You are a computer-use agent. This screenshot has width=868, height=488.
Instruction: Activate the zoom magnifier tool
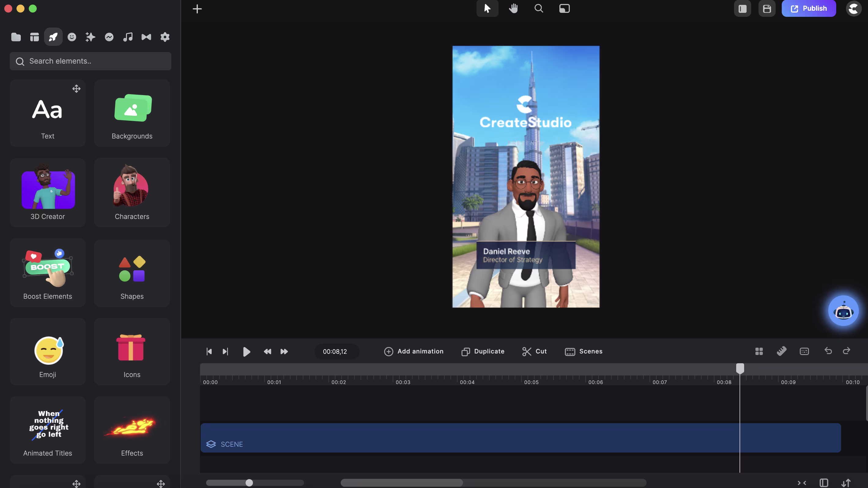[x=539, y=9]
